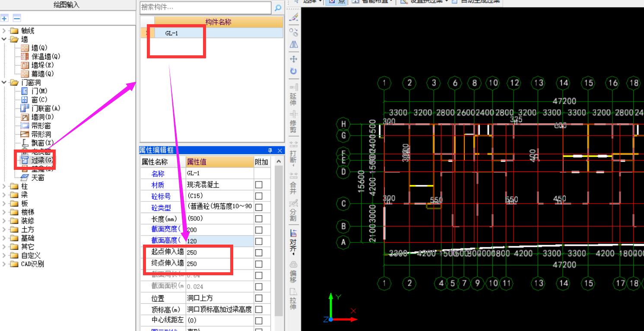
Task: Expand the 装修 folder
Action: [x=4, y=221]
